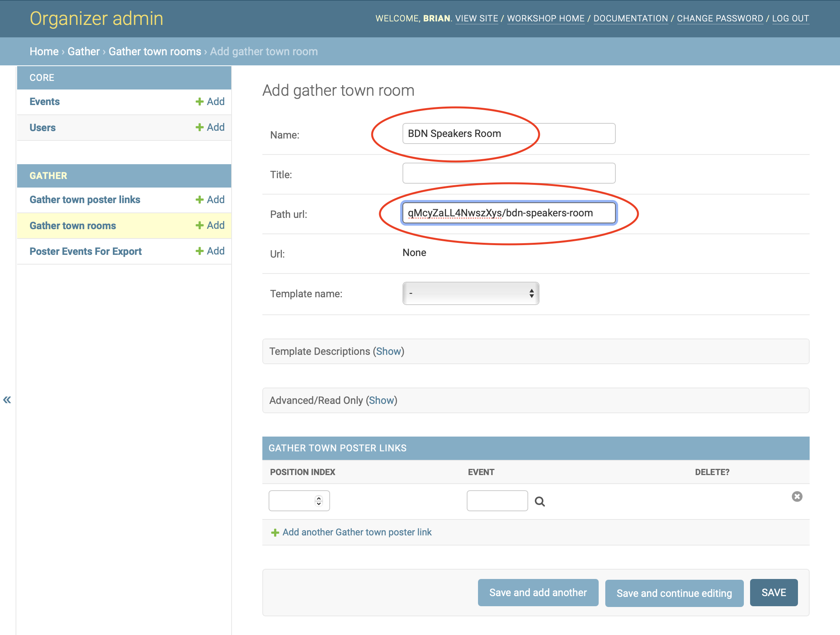Go to Gather town rooms breadcrumb
This screenshot has width=840, height=635.
pyautogui.click(x=155, y=51)
